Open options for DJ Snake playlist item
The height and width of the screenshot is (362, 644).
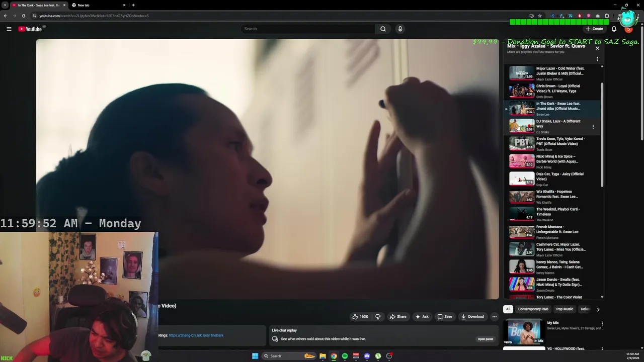(593, 127)
